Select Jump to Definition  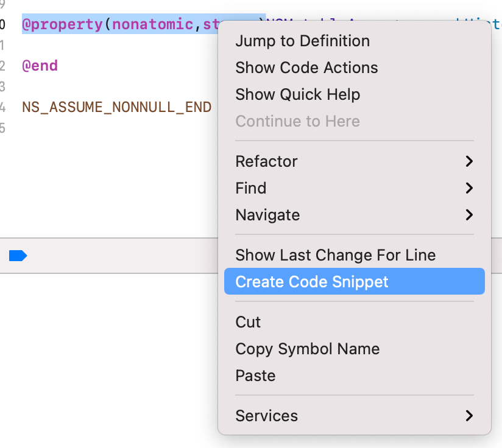[x=302, y=41]
